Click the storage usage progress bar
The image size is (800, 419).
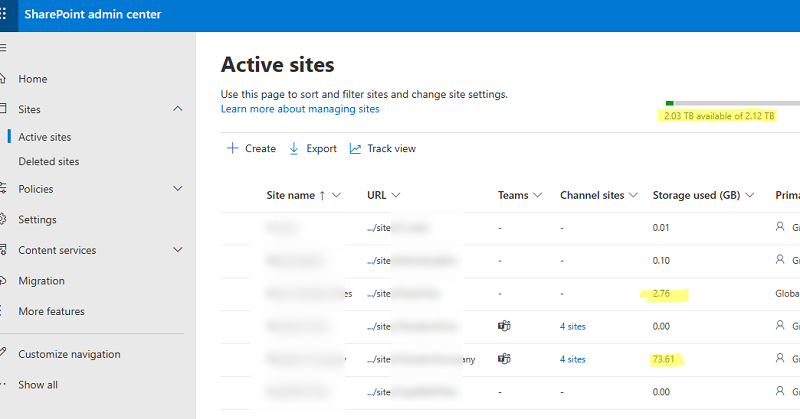coord(733,103)
